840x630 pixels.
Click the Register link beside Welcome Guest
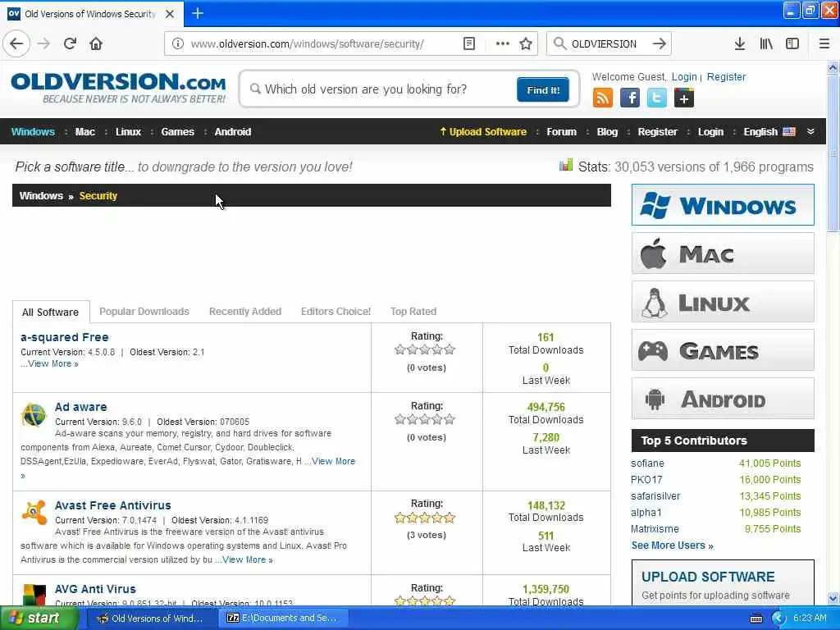[x=726, y=76]
